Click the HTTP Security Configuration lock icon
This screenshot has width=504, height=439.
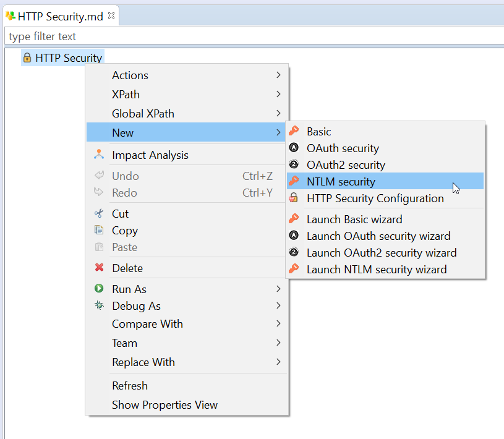pyautogui.click(x=294, y=198)
